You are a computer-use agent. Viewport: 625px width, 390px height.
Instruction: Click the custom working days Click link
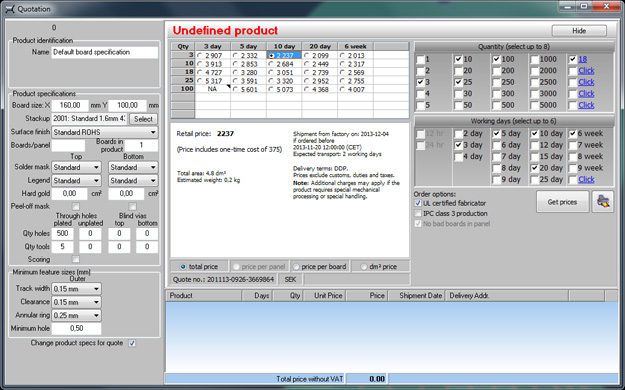(586, 179)
